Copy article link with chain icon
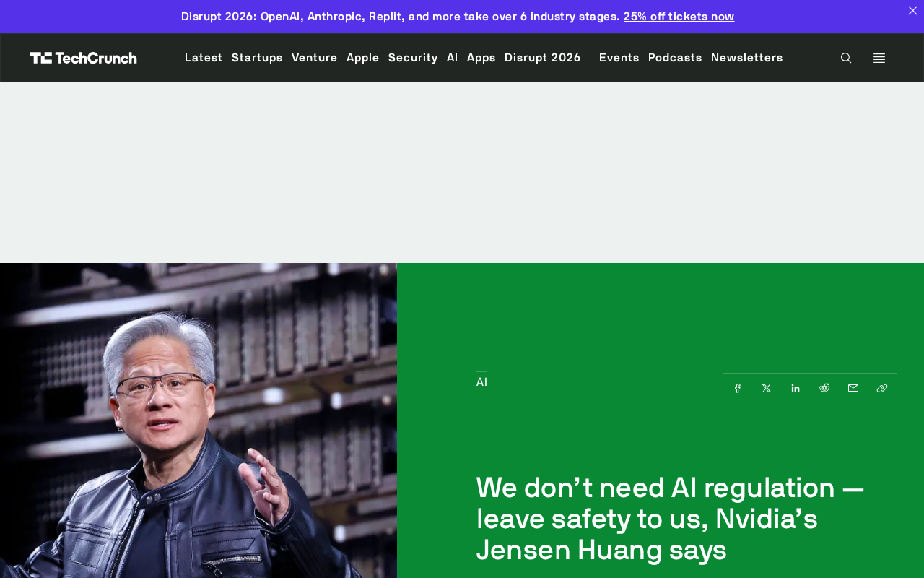The image size is (924, 578). pyautogui.click(x=882, y=388)
